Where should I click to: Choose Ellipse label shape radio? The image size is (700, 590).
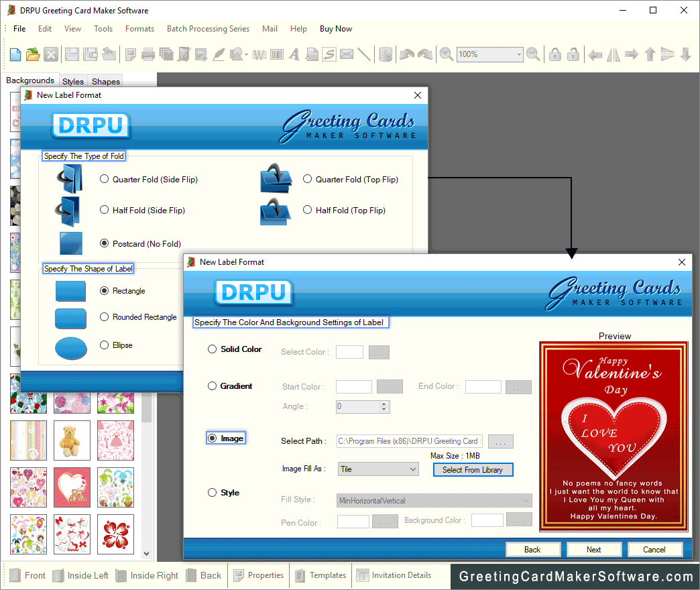coord(105,345)
